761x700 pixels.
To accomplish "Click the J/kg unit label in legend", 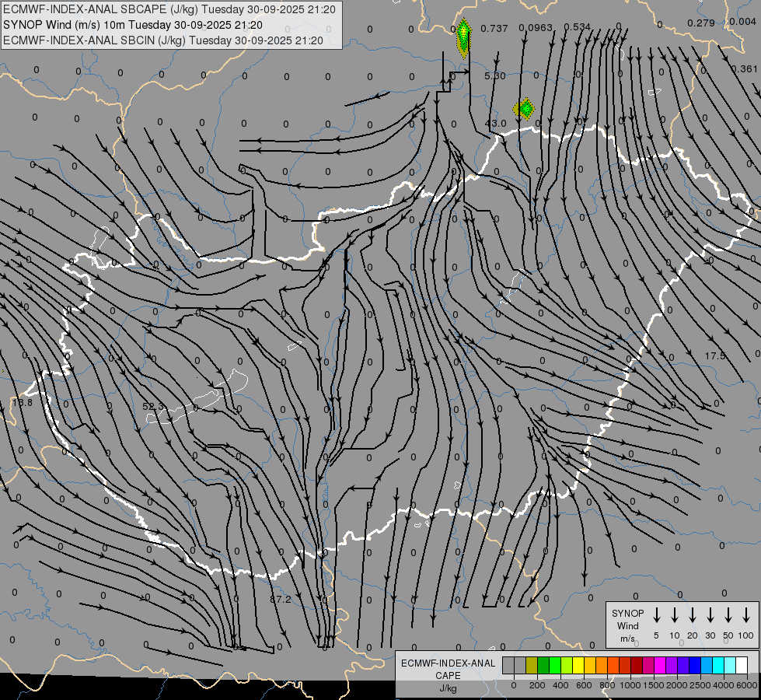I will pos(448,688).
